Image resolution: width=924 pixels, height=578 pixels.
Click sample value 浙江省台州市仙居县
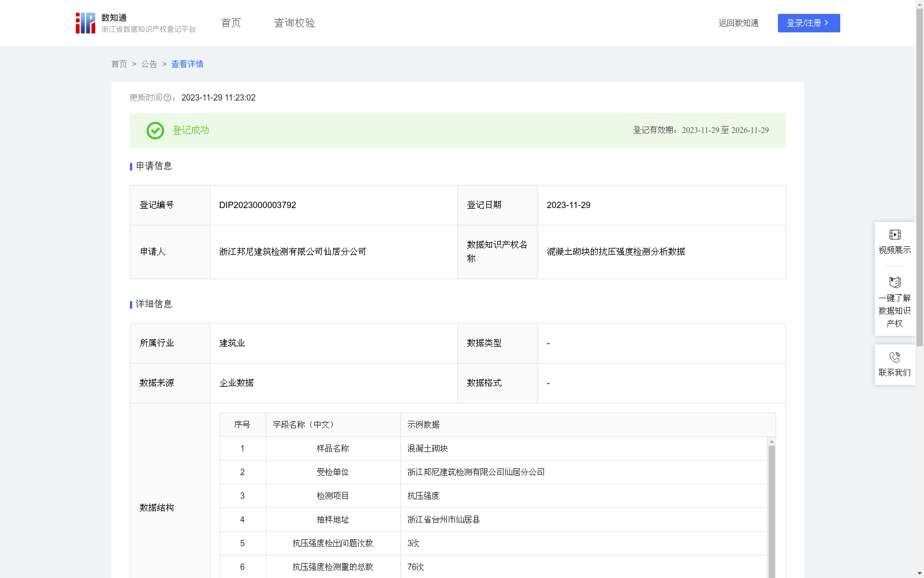point(444,520)
